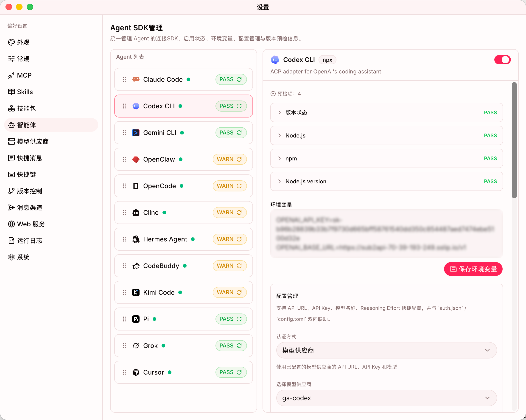The height and width of the screenshot is (420, 526).
Task: Open 消息渠道 settings
Action: click(x=51, y=207)
